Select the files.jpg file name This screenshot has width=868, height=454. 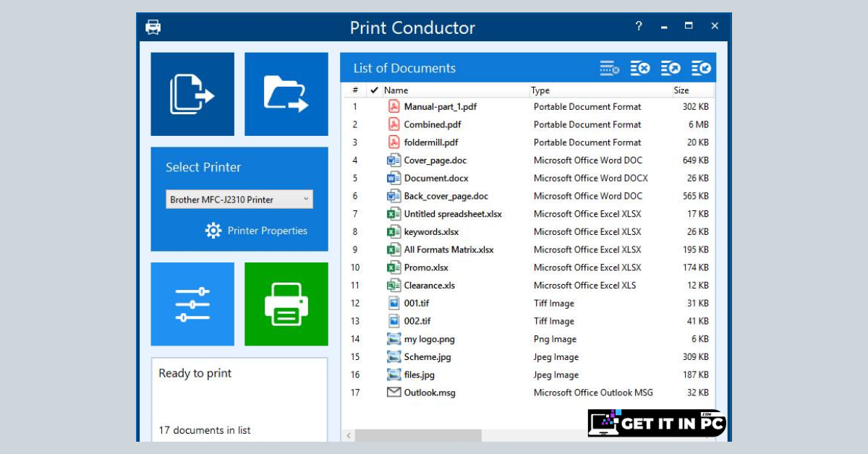point(420,374)
